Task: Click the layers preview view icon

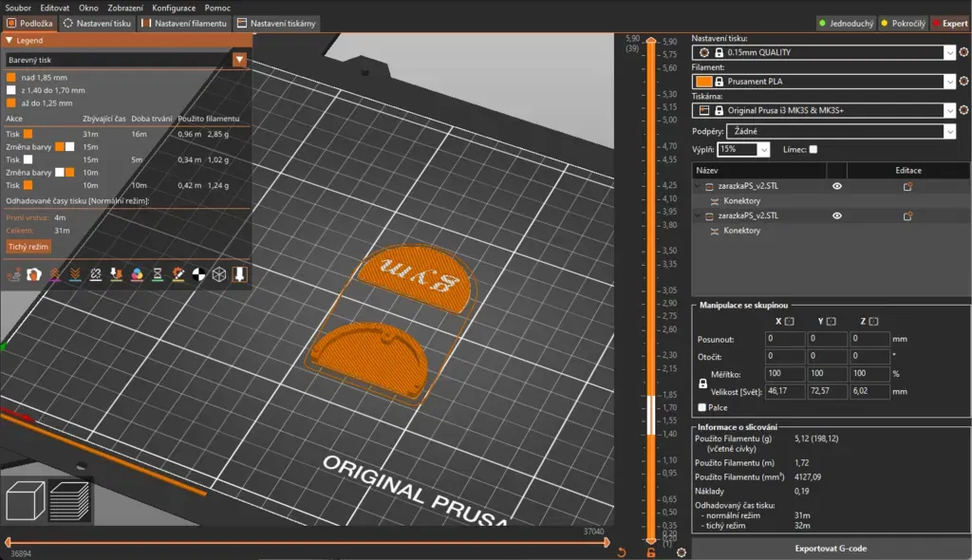Action: pos(69,500)
